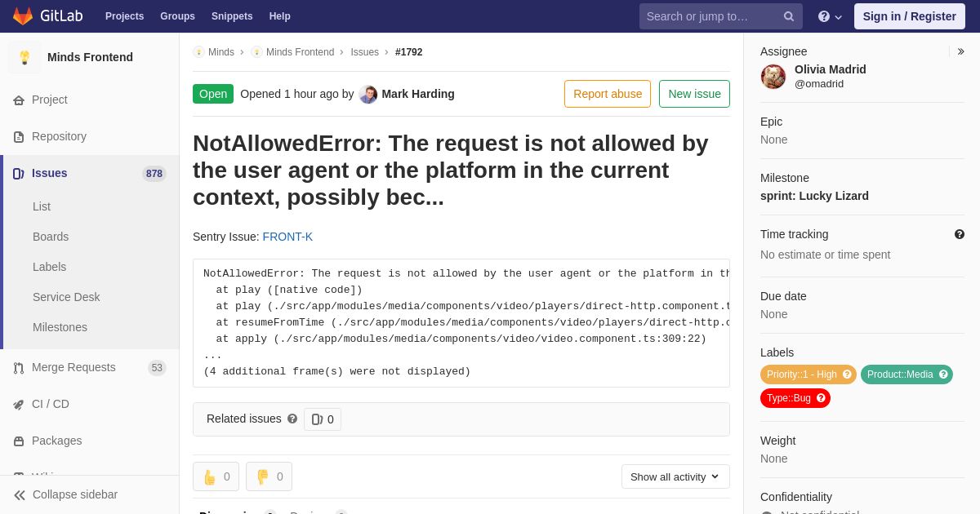This screenshot has height=514, width=980.
Task: Select the Minds breadcrumb link
Action: point(221,52)
